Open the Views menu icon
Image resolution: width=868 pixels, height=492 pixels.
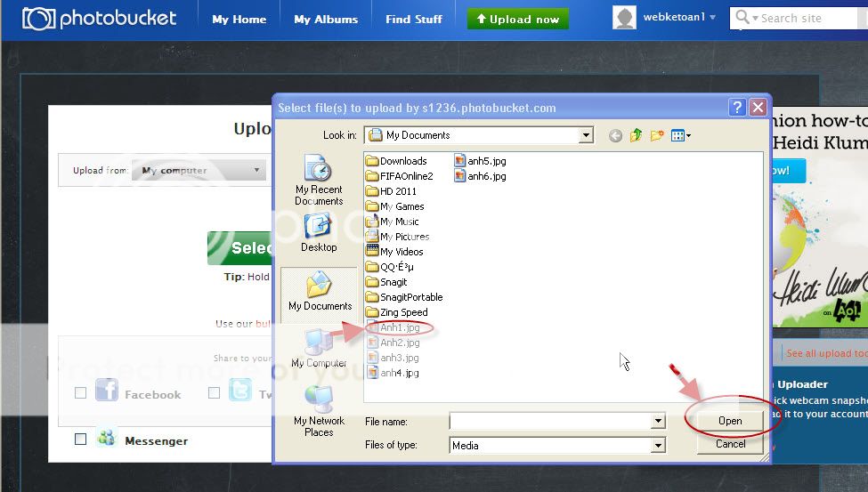pos(680,136)
